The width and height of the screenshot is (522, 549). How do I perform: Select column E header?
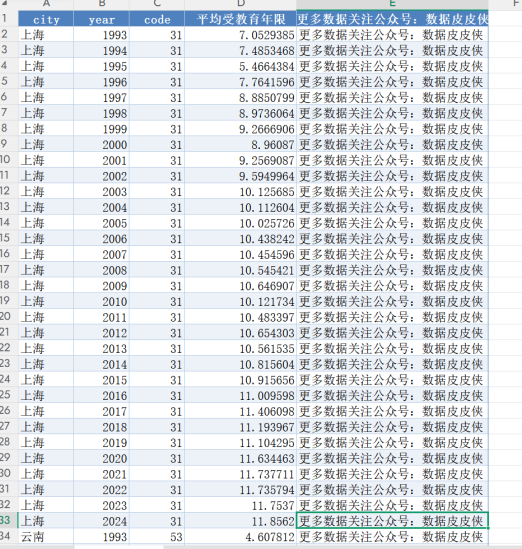[x=392, y=4]
